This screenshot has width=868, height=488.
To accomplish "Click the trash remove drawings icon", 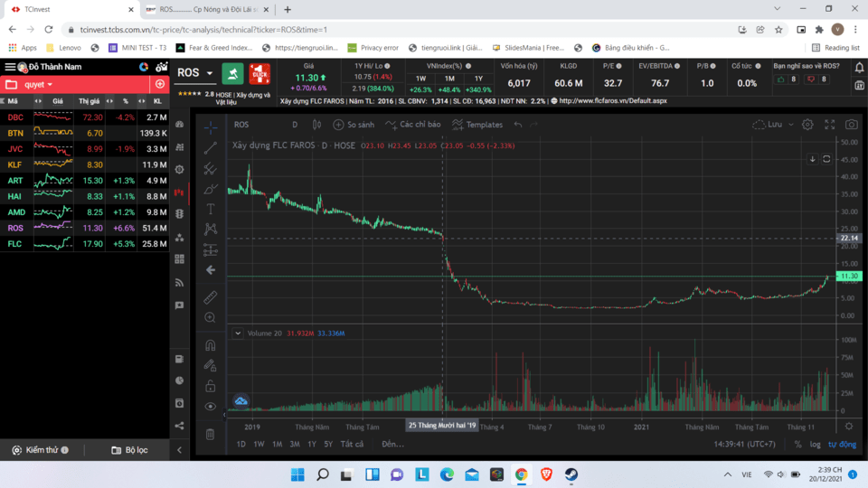I will (211, 435).
